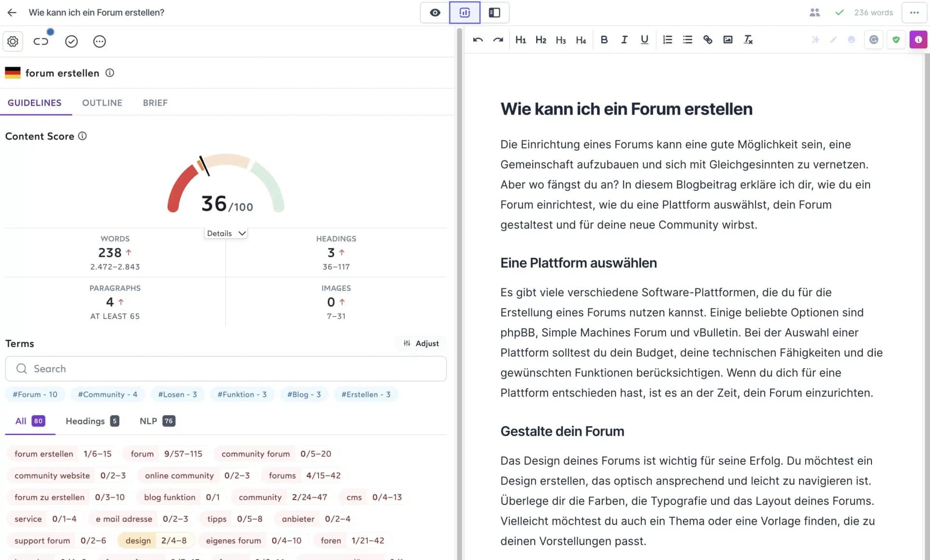Switch to split sidebar layout icon
The width and height of the screenshot is (930, 560).
495,13
